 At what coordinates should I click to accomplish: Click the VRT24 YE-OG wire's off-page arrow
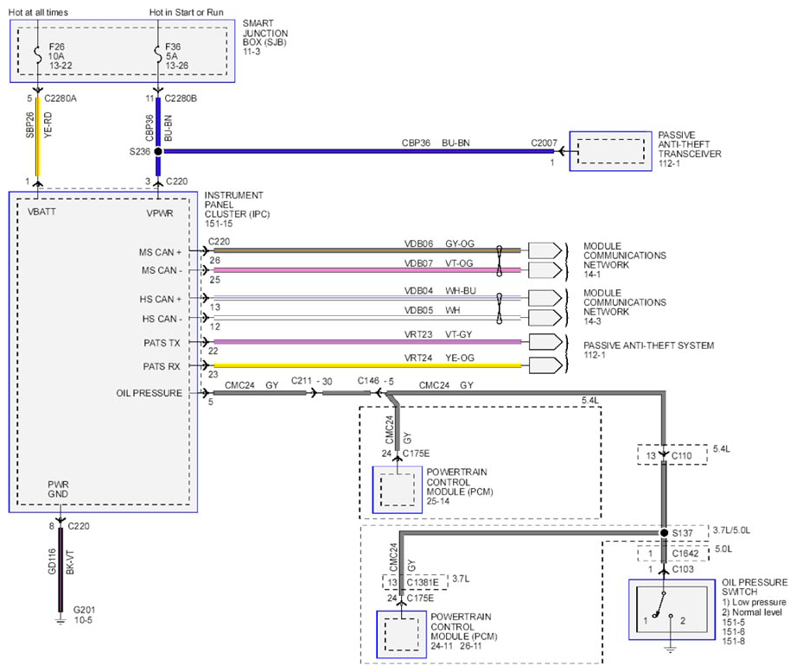(545, 365)
